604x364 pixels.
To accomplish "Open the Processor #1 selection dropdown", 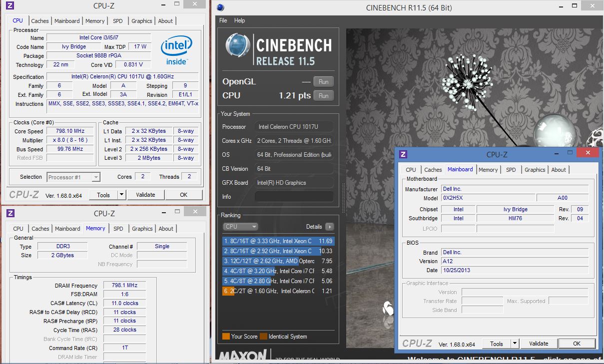I will (x=73, y=177).
